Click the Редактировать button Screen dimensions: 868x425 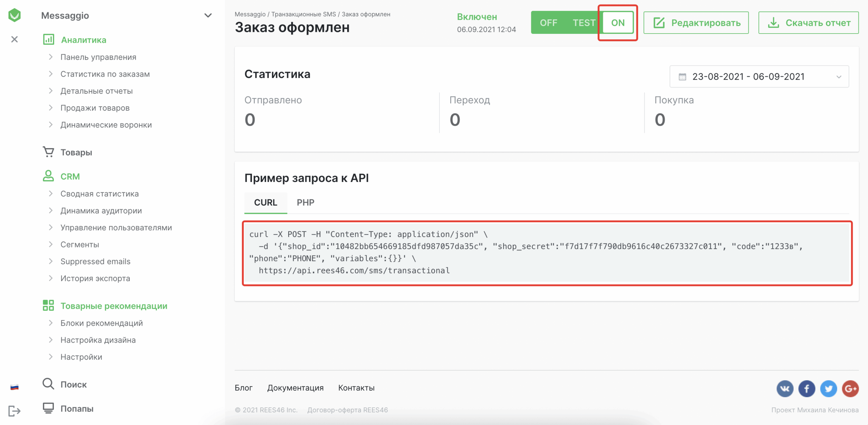pyautogui.click(x=696, y=23)
